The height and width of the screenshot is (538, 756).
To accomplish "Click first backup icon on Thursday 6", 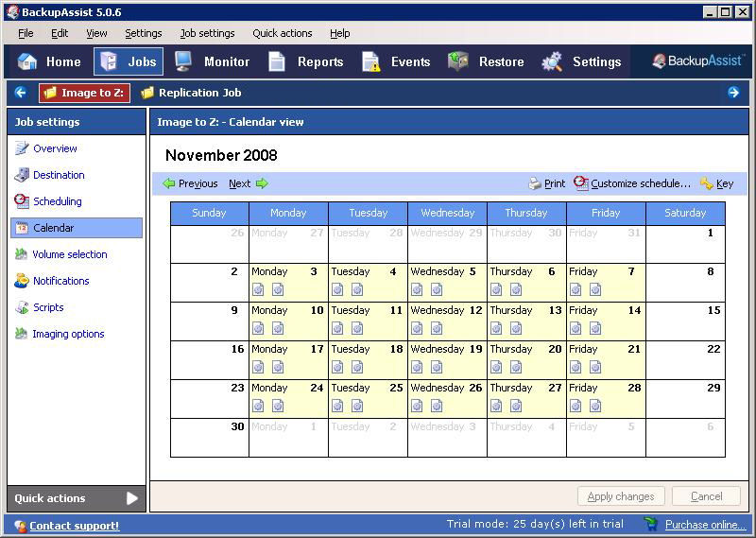I will [x=496, y=289].
